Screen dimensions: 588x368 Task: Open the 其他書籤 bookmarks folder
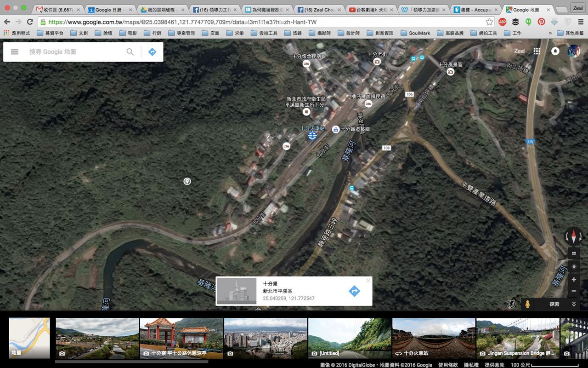click(x=570, y=33)
